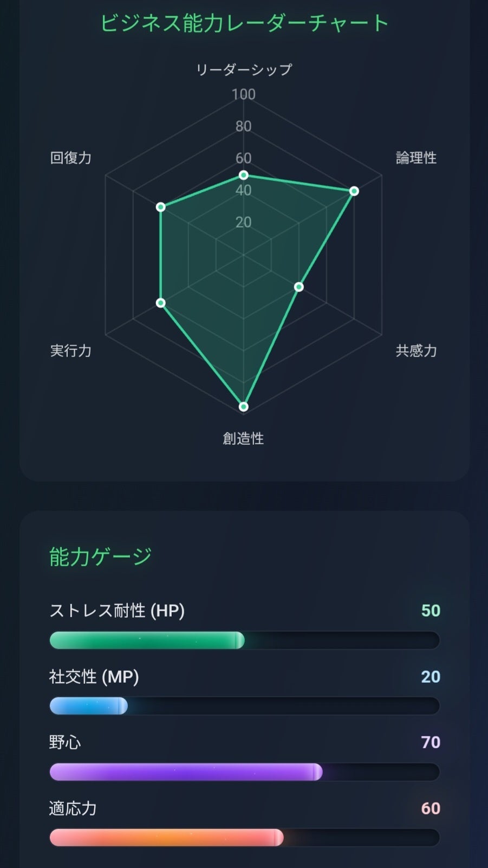Screen dimensions: 488x868
Task: Select the 共感力 data point marker
Action: coord(299,287)
